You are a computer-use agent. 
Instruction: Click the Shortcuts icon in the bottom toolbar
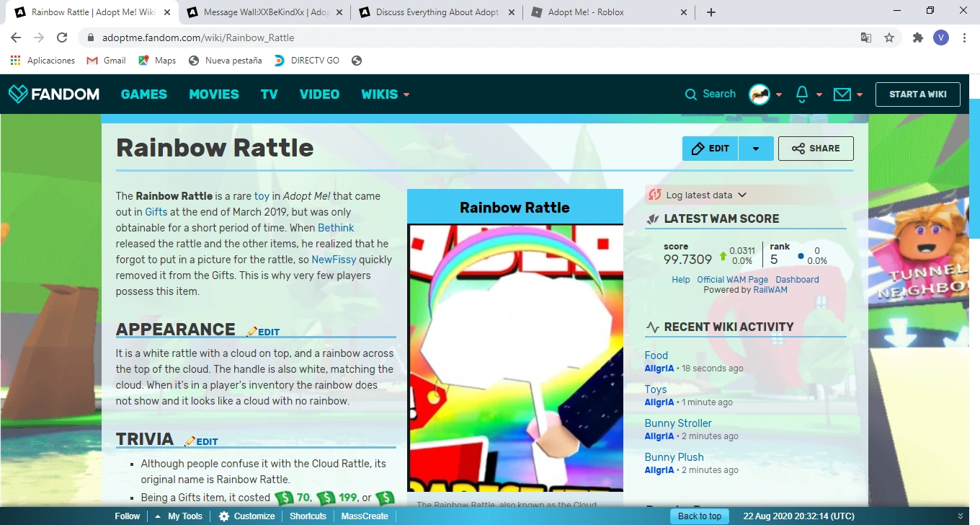[x=308, y=516]
